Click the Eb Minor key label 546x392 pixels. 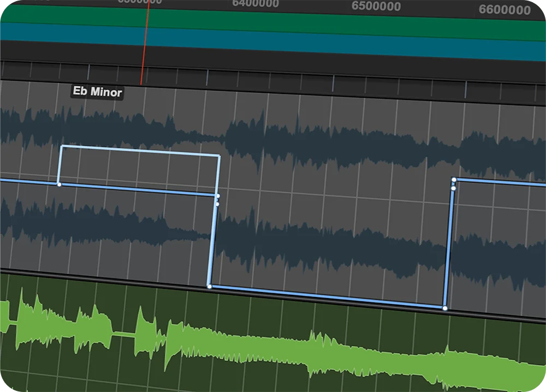[x=97, y=92]
